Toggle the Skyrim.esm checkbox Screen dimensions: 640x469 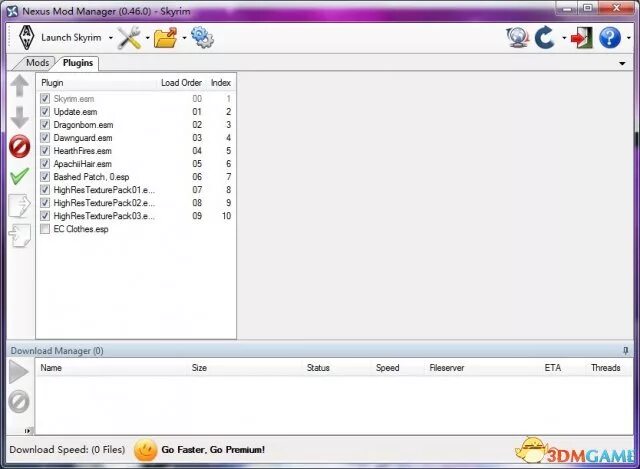[45, 98]
